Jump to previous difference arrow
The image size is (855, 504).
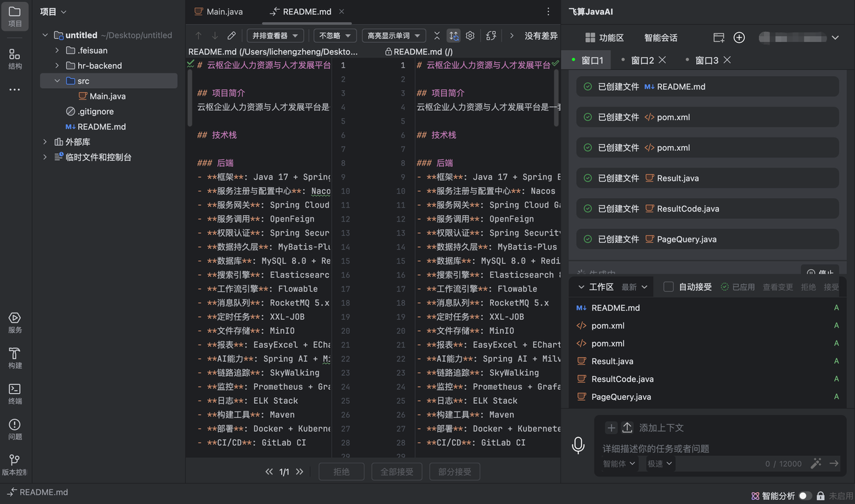pos(198,35)
